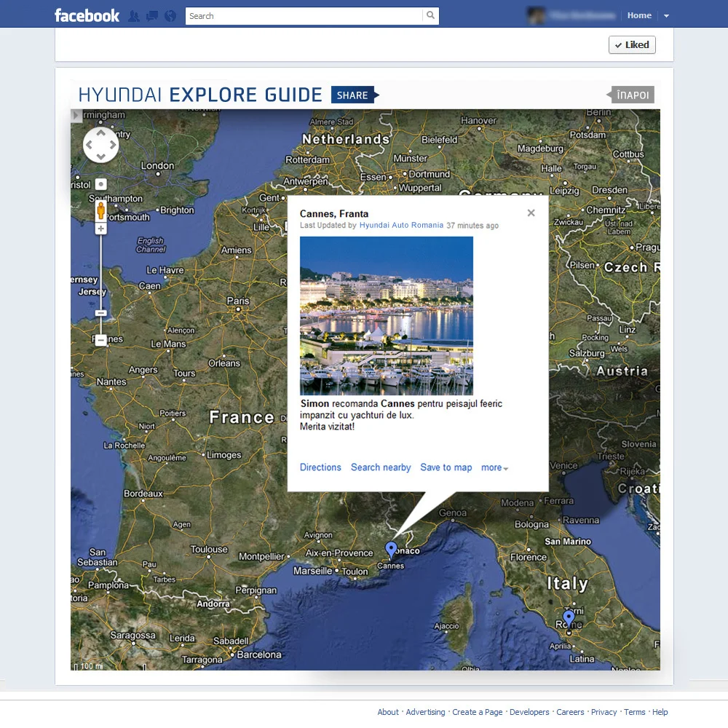Open Facebook messages icon
This screenshot has height=728, width=728.
[152, 16]
